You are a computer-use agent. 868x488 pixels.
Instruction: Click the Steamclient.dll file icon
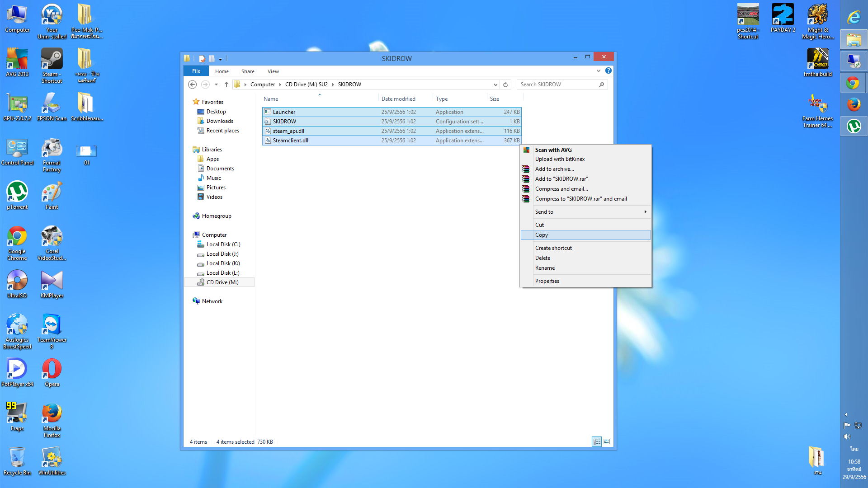point(268,141)
